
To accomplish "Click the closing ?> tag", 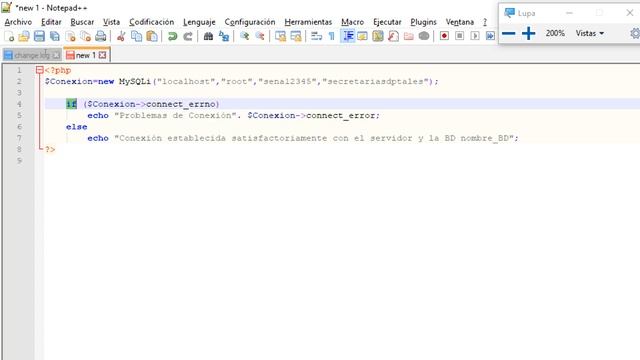I will coord(50,149).
